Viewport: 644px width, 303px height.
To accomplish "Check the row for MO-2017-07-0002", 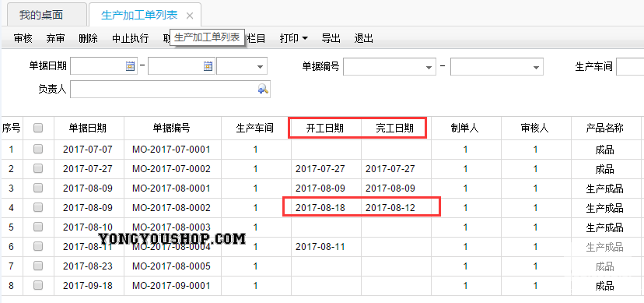I will click(38, 168).
